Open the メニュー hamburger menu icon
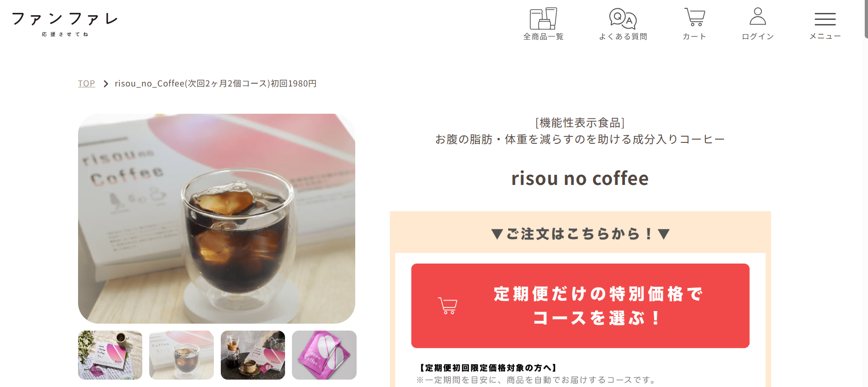Screen dimensions: 868x387 tap(825, 19)
